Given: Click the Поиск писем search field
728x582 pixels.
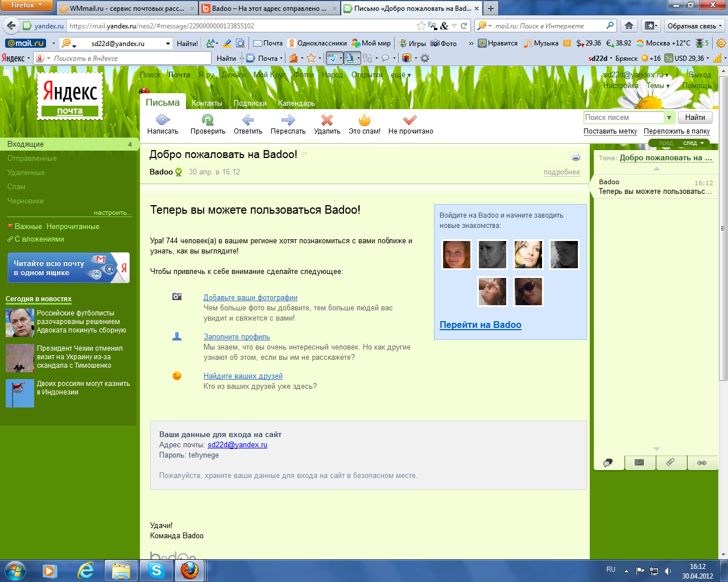Looking at the screenshot, I should 624,118.
